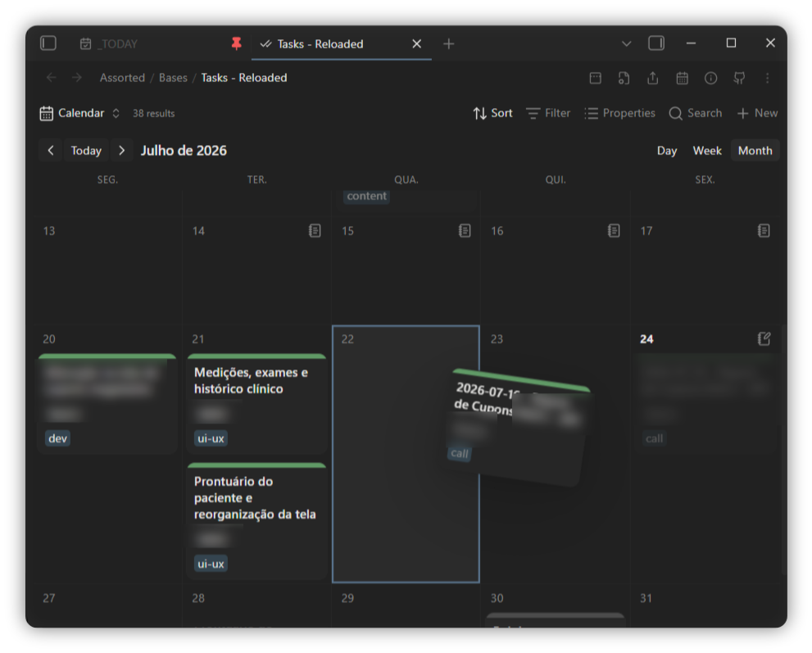Image resolution: width=812 pixels, height=653 pixels.
Task: Open daily note icon on day 16
Action: pos(614,230)
